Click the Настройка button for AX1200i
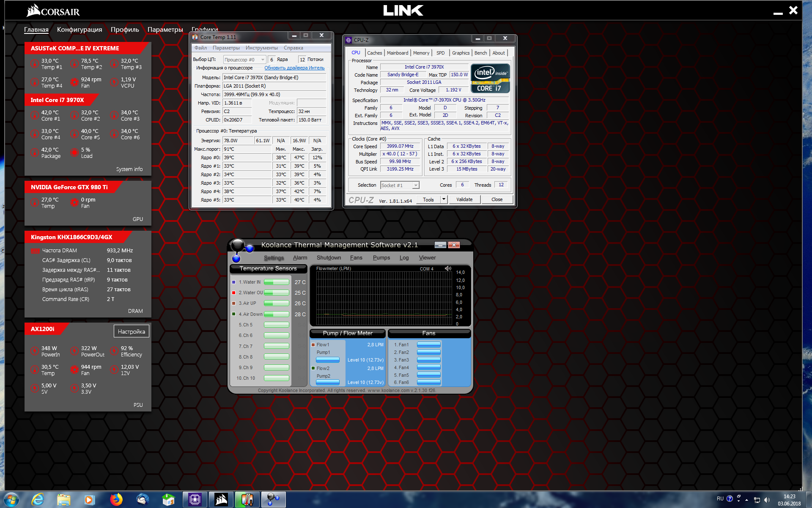The width and height of the screenshot is (812, 508). pyautogui.click(x=131, y=331)
